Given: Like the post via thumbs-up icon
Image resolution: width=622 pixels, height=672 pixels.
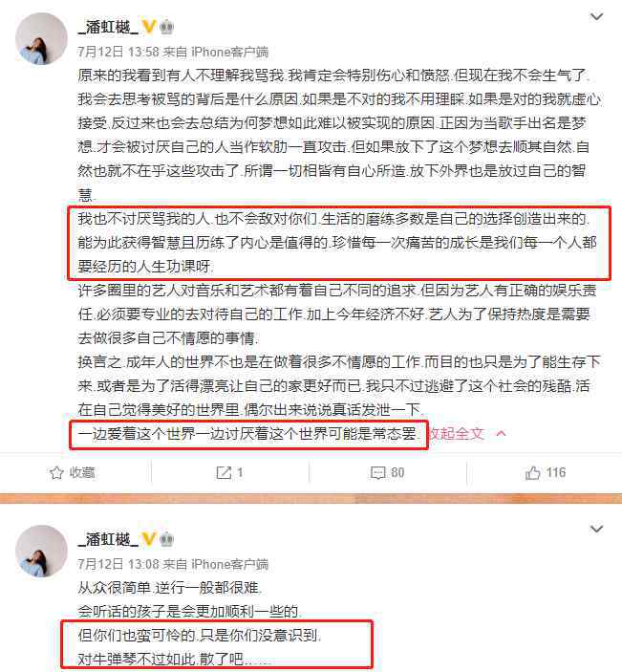Looking at the screenshot, I should click(x=532, y=473).
